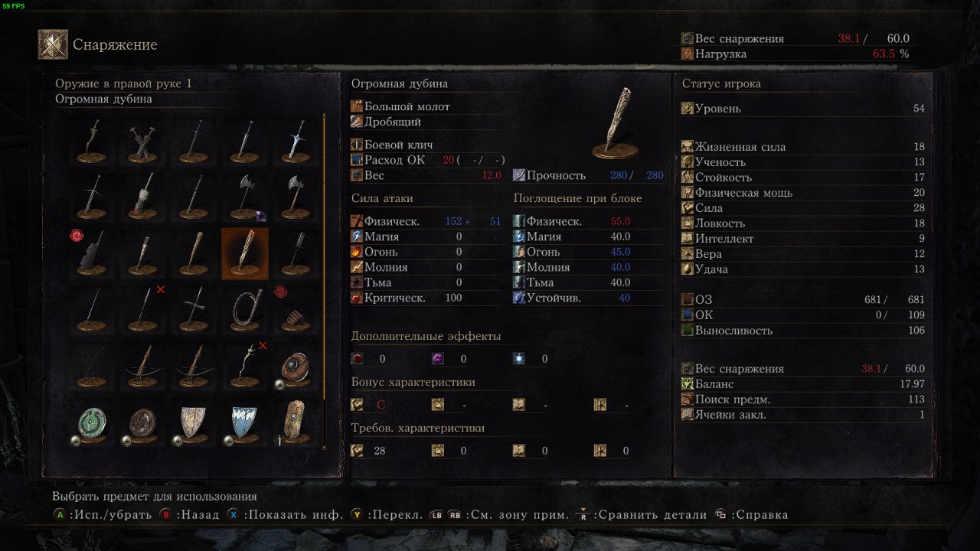
Task: Pick the crossed twin swords icon
Action: (142, 140)
